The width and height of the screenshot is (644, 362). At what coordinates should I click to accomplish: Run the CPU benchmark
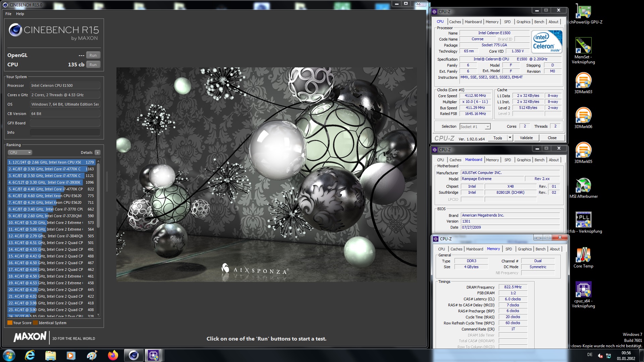pos(93,65)
